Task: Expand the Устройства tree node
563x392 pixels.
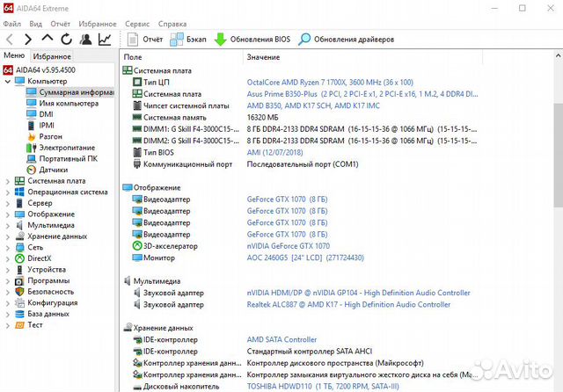Action: coord(8,270)
